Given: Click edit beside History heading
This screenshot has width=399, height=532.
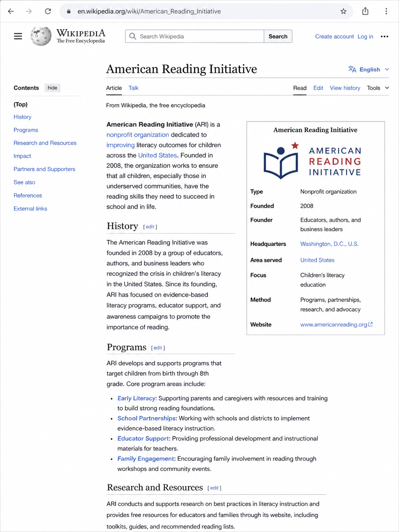Looking at the screenshot, I should 150,227.
